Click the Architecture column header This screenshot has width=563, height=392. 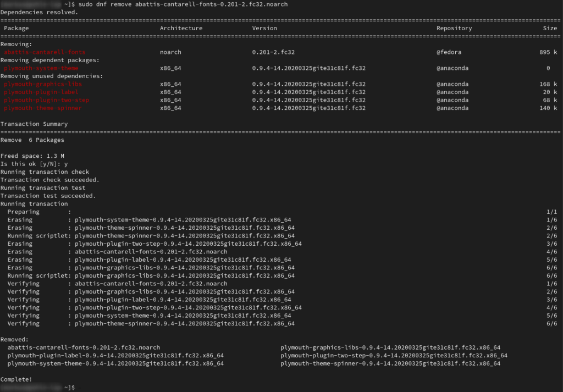pos(181,28)
